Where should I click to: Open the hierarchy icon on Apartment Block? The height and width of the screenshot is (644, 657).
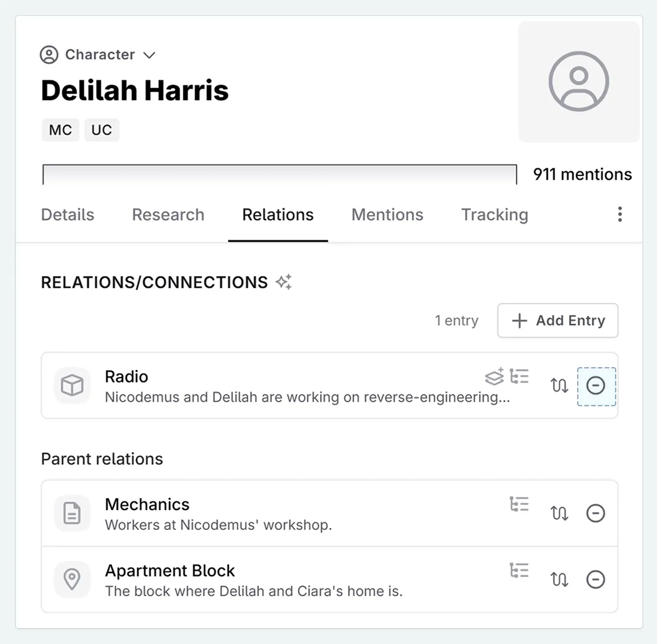[x=520, y=570]
